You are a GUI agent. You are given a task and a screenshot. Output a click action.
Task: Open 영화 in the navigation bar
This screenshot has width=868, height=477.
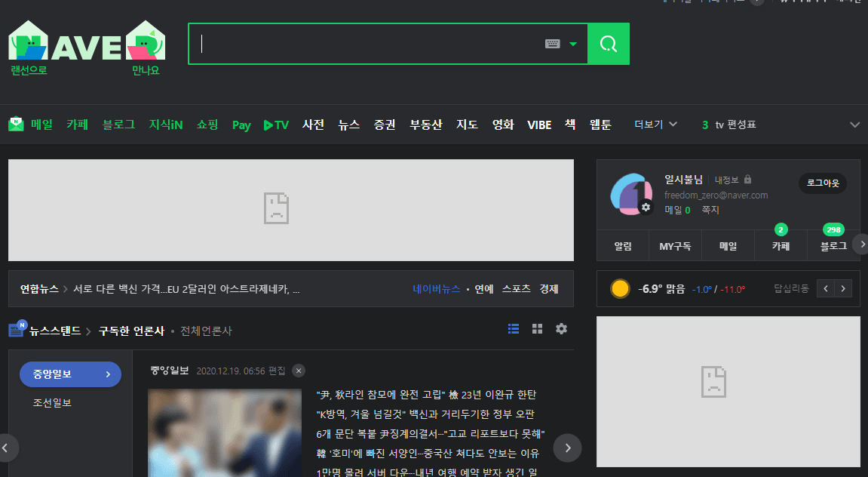(503, 124)
